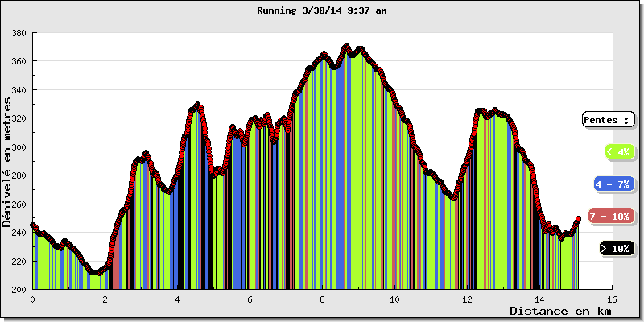Click the 360 tick label on elevation axis

[x=19, y=61]
